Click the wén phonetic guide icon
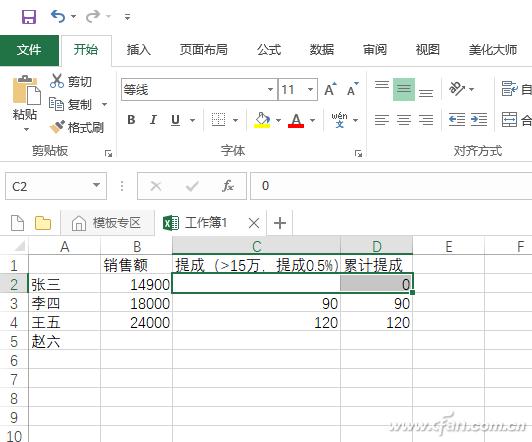Viewport: 532px width, 442px height. tap(339, 120)
